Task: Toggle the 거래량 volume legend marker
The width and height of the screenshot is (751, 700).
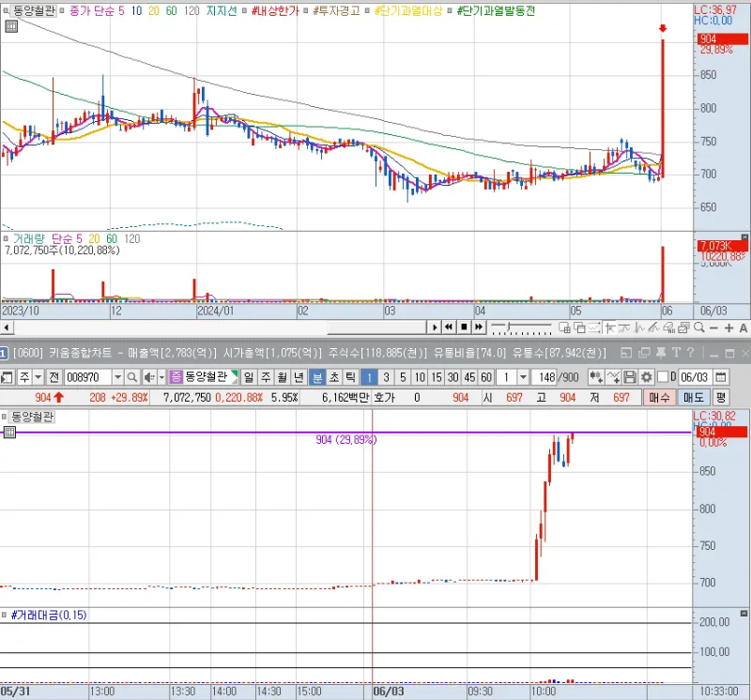Action: pyautogui.click(x=6, y=238)
